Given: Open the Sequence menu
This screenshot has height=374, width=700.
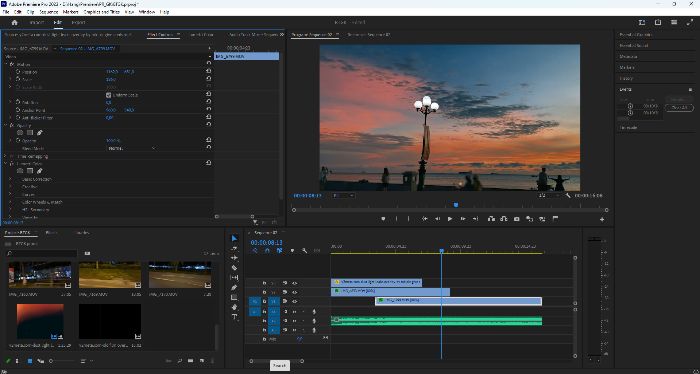Looking at the screenshot, I should coord(49,12).
